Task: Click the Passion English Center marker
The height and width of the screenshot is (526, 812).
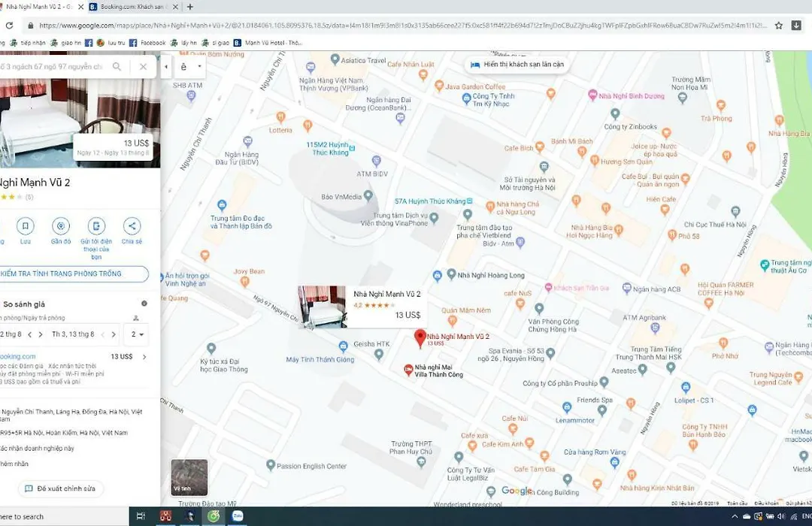Action: click(271, 465)
